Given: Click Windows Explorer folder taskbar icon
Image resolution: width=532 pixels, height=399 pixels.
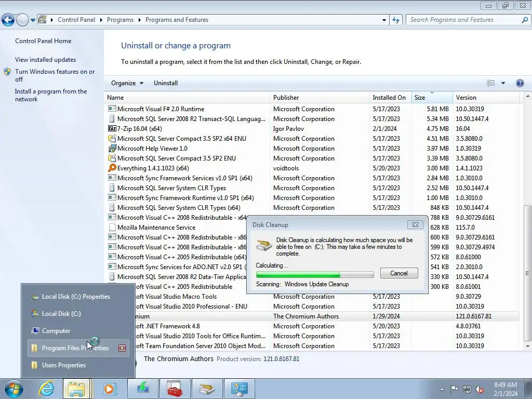Looking at the screenshot, I should 76,389.
